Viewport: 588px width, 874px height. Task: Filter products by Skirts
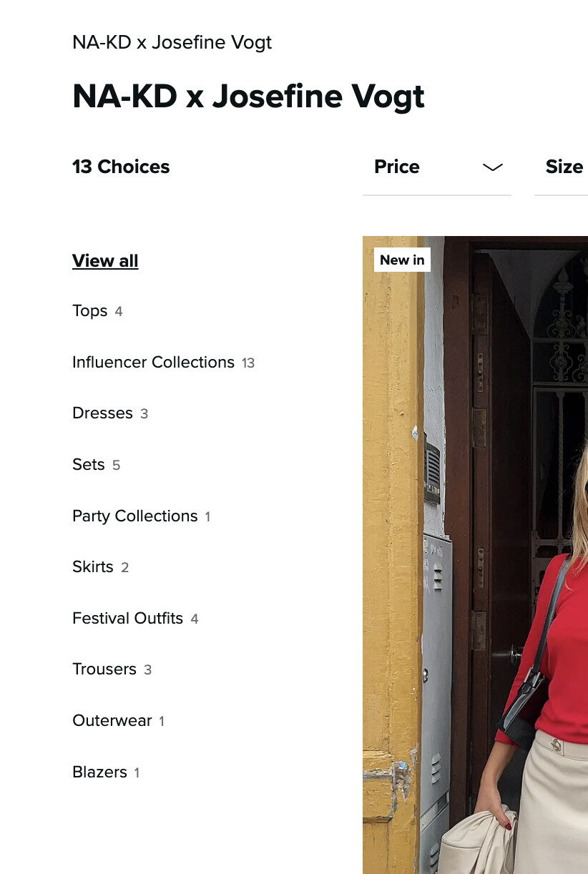pyautogui.click(x=93, y=567)
